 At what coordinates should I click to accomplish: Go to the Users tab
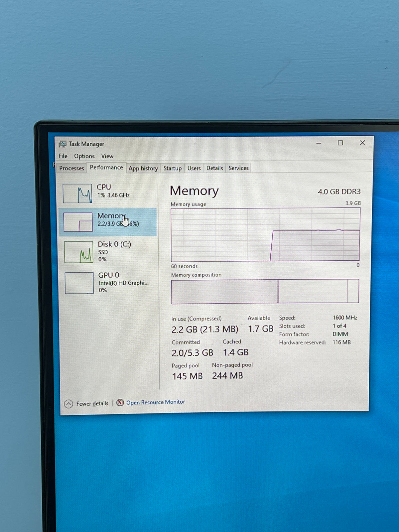[194, 168]
